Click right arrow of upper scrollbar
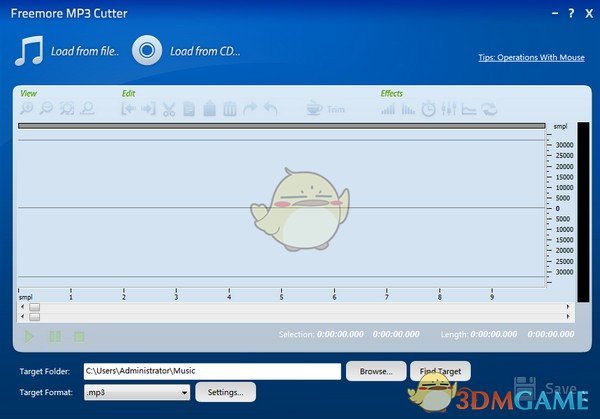The image size is (600, 419). pos(568,307)
